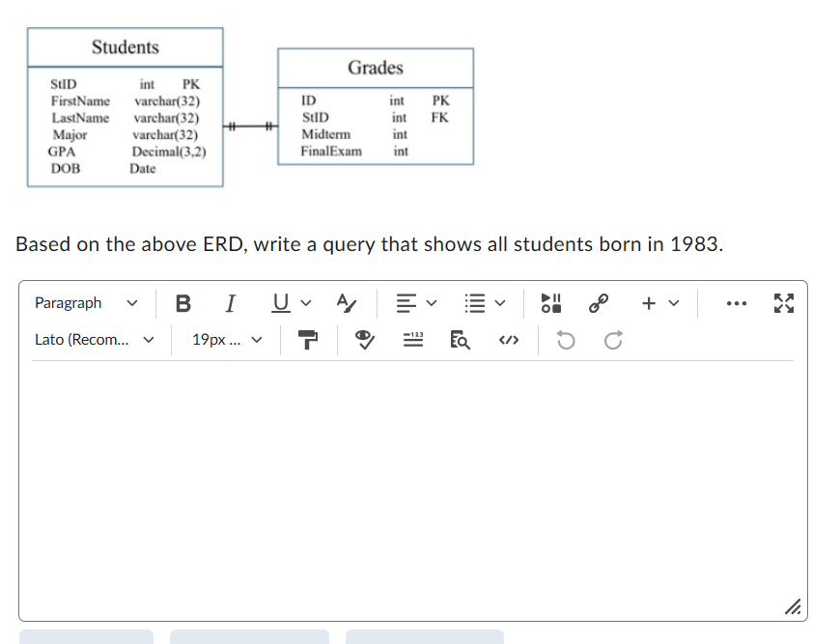The height and width of the screenshot is (644, 840).
Task: Click the Insert Stuff icon
Action: (550, 302)
